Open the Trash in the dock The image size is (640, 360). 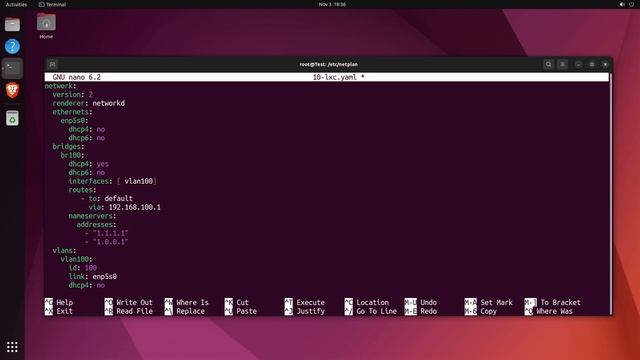[x=12, y=118]
